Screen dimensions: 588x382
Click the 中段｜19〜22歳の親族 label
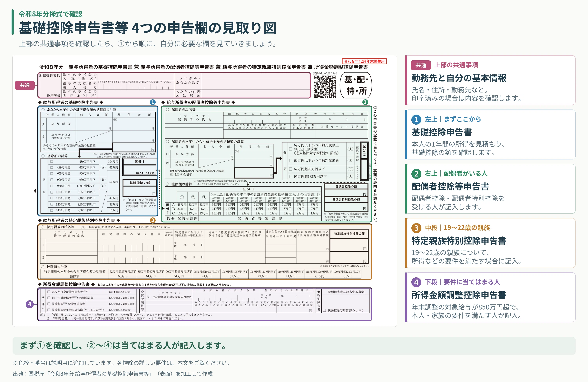(457, 228)
